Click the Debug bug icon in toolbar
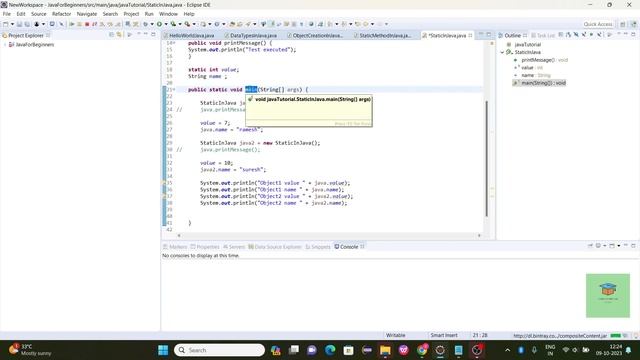Image resolution: width=640 pixels, height=360 pixels. point(145,24)
